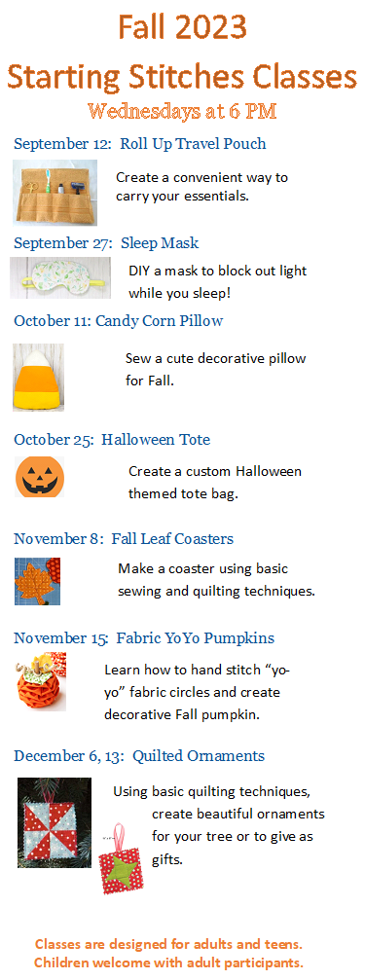Click the fall leaf coaster image
Screen dimensions: 365x980
[x=38, y=581]
